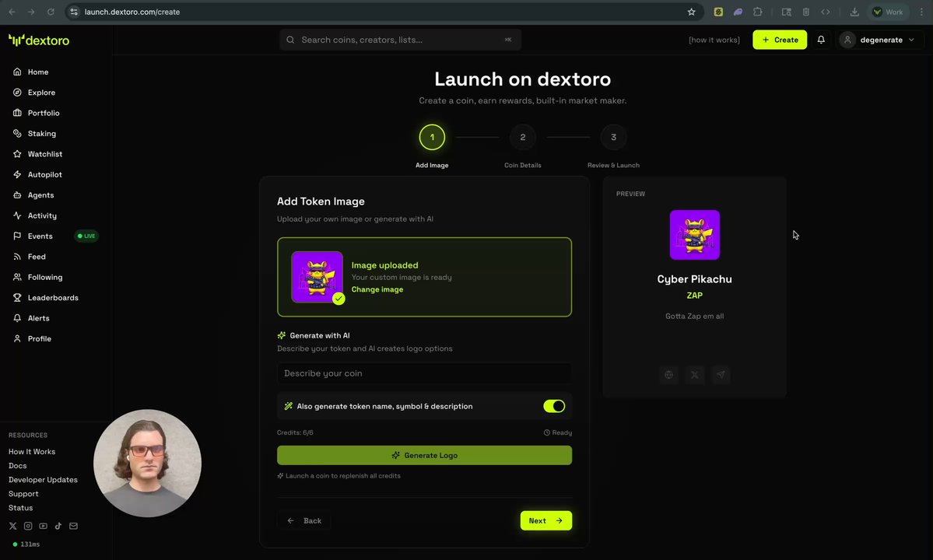This screenshot has height=560, width=933.
Task: Click the Following people icon
Action: pos(17,277)
